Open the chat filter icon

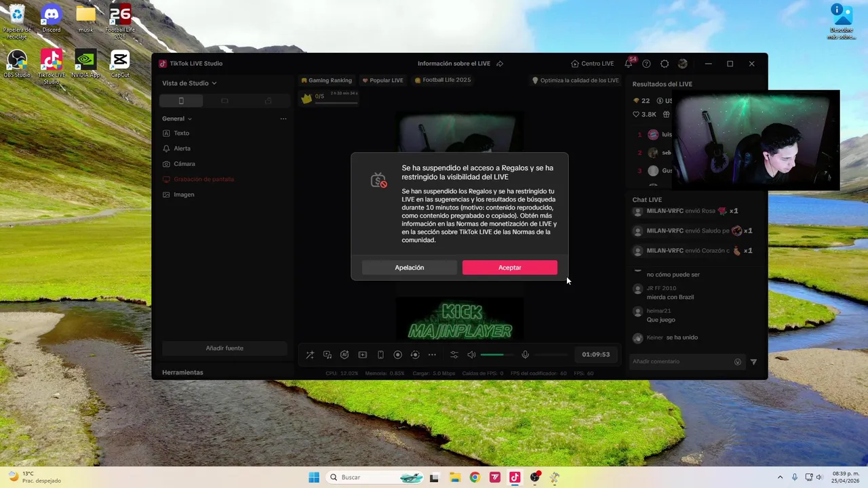753,362
